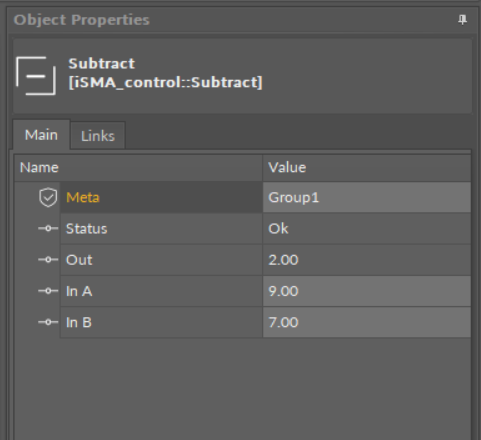Screen dimensions: 481x440
Task: Select the Status value Ok cell
Action: 367,229
